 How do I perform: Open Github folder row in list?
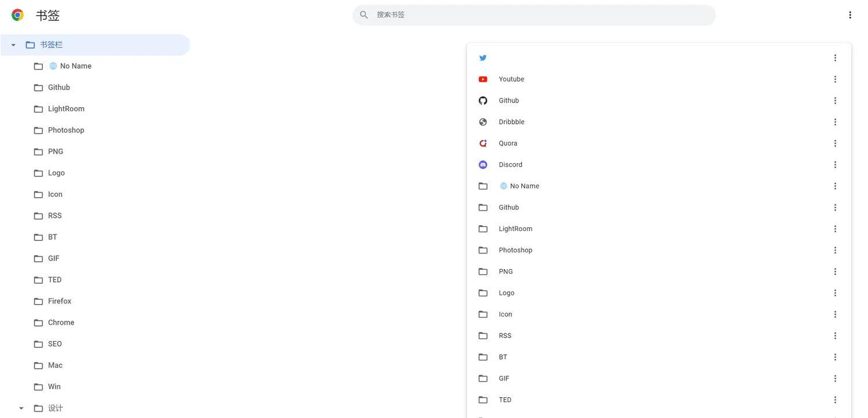click(x=659, y=208)
